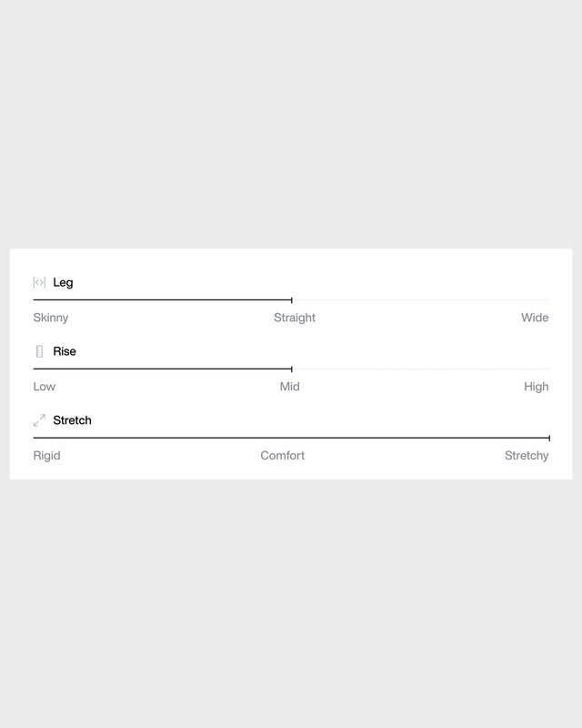Viewport: 582px width, 728px height.
Task: Click the unfilled part of Rise slider track
Action: coord(420,369)
